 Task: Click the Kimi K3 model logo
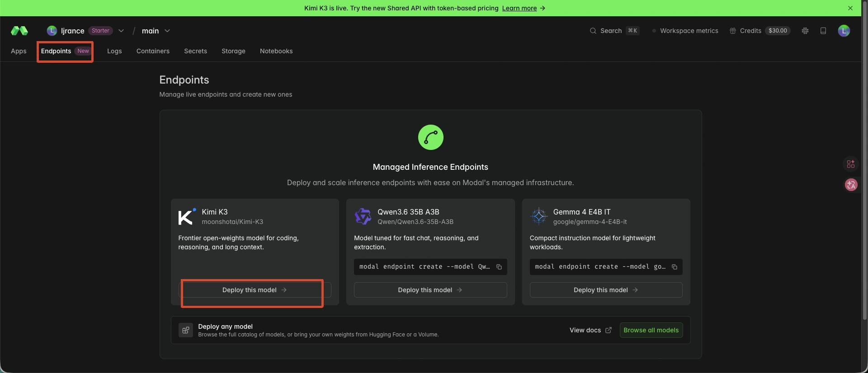187,217
